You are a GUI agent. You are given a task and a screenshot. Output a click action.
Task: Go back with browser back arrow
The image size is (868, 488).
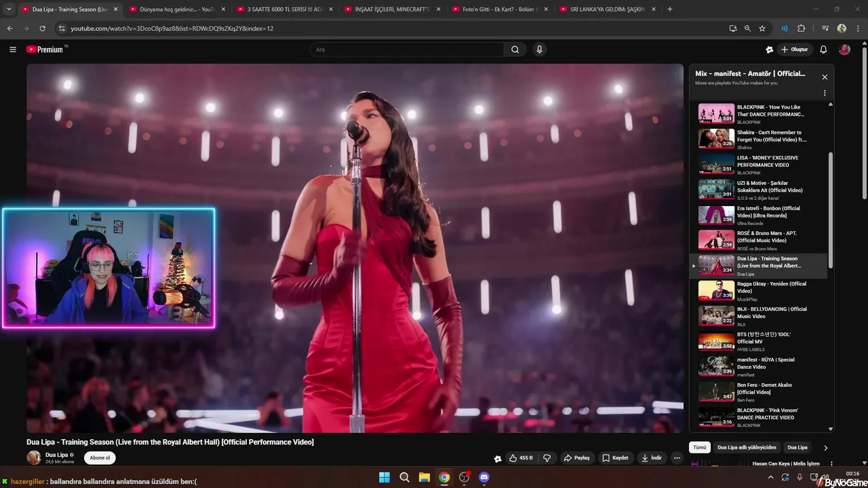pos(9,28)
